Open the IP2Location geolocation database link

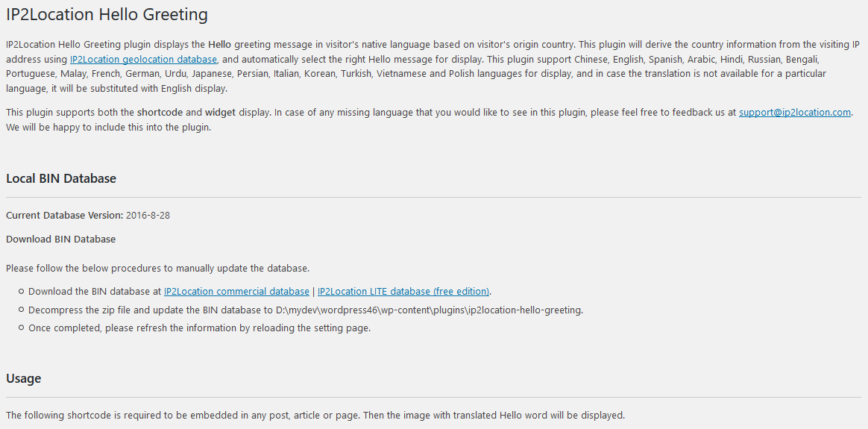[143, 59]
